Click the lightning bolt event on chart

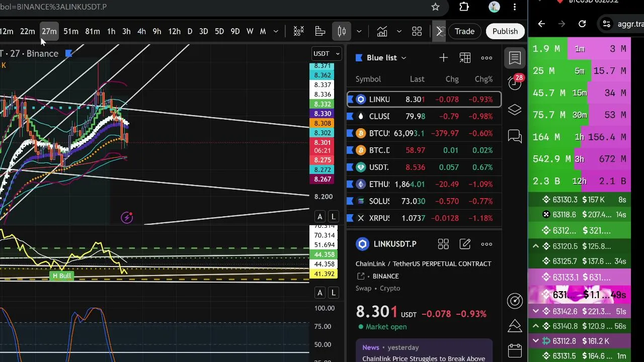[x=127, y=217]
